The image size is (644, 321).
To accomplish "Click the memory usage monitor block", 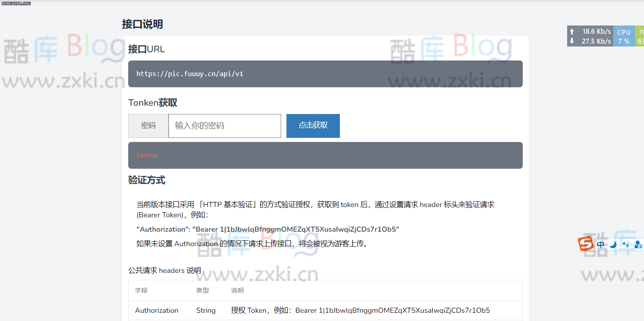I will click(640, 36).
